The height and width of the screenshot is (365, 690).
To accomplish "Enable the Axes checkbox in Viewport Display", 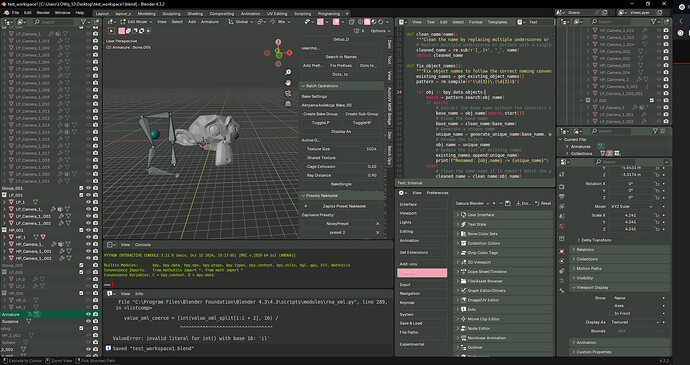I will [611, 306].
